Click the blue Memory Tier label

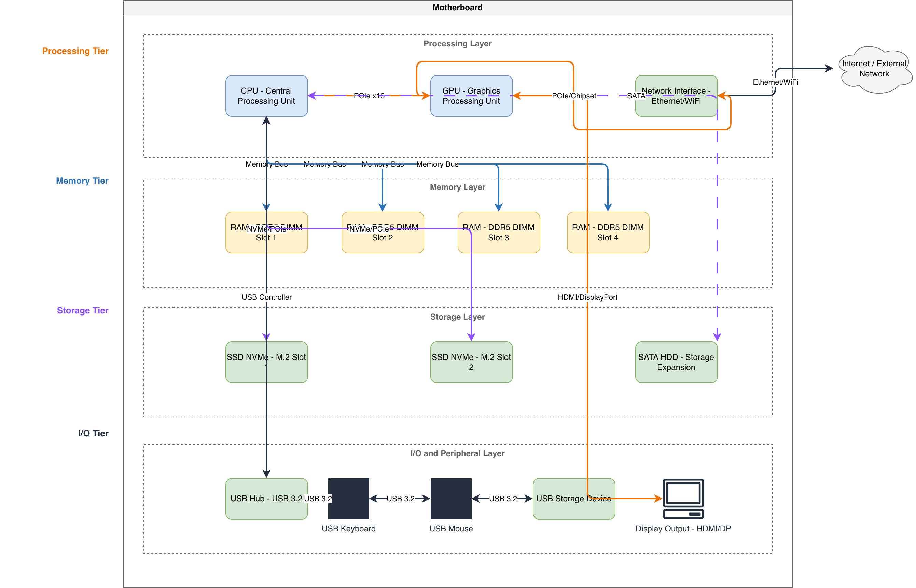point(82,181)
